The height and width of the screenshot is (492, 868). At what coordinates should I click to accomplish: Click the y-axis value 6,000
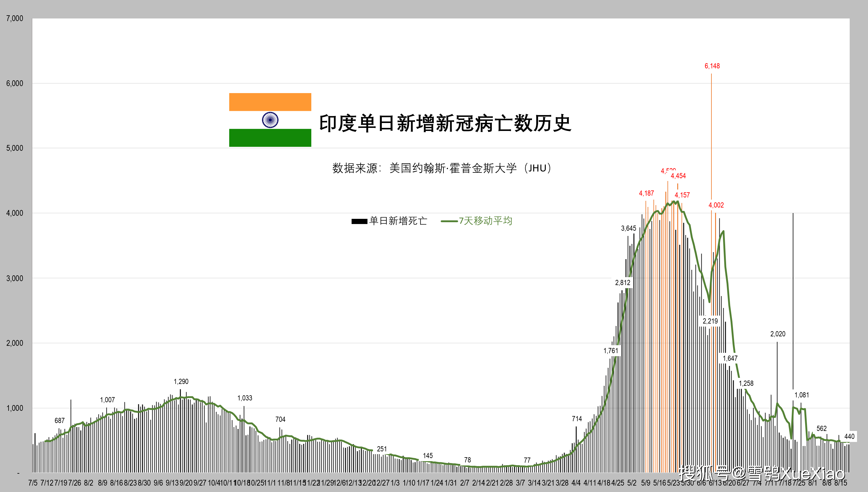[x=15, y=83]
